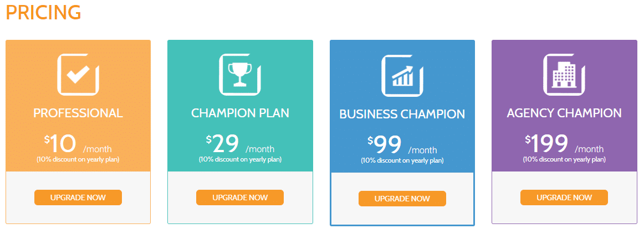The height and width of the screenshot is (234, 644).
Task: Select the AGENCY CHAMPION title
Action: [564, 113]
